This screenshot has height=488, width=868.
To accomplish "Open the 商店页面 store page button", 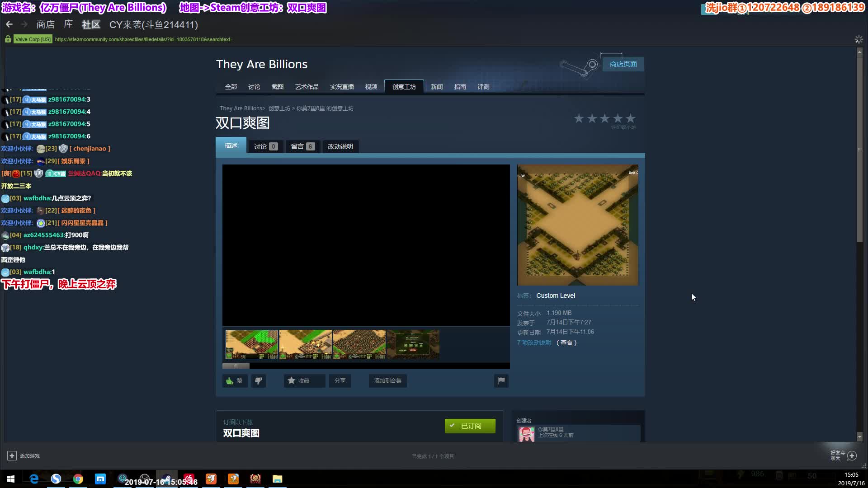I will pos(623,64).
